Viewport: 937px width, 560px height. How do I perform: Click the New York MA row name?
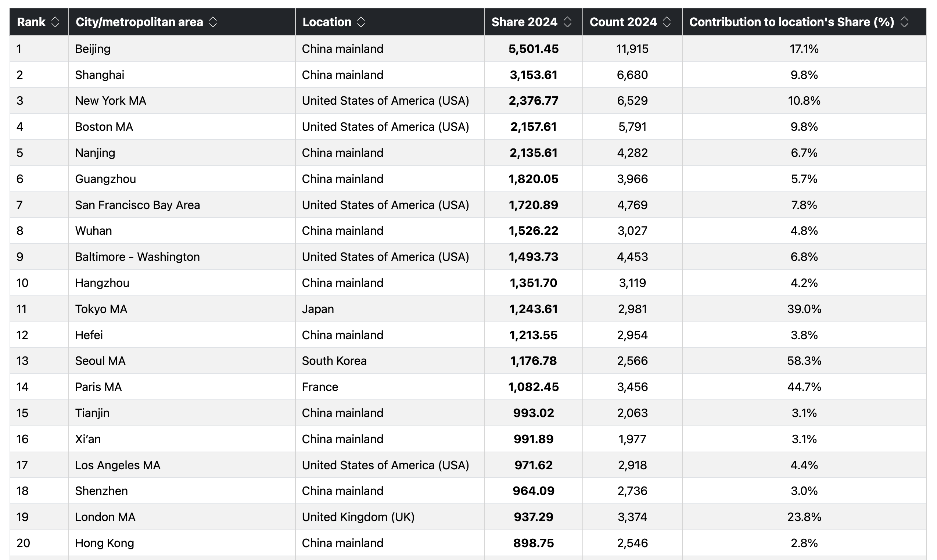(111, 101)
